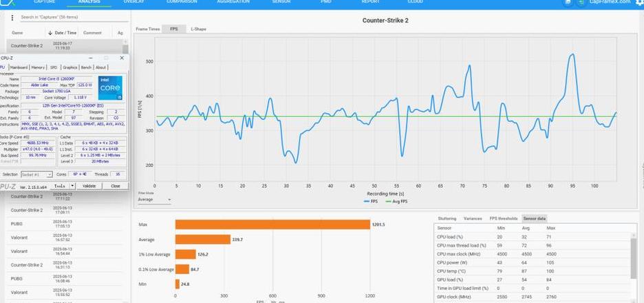Screen dimensions: 644x303
Task: Toggle Avg FPS series in chart legend
Action: tap(396, 202)
